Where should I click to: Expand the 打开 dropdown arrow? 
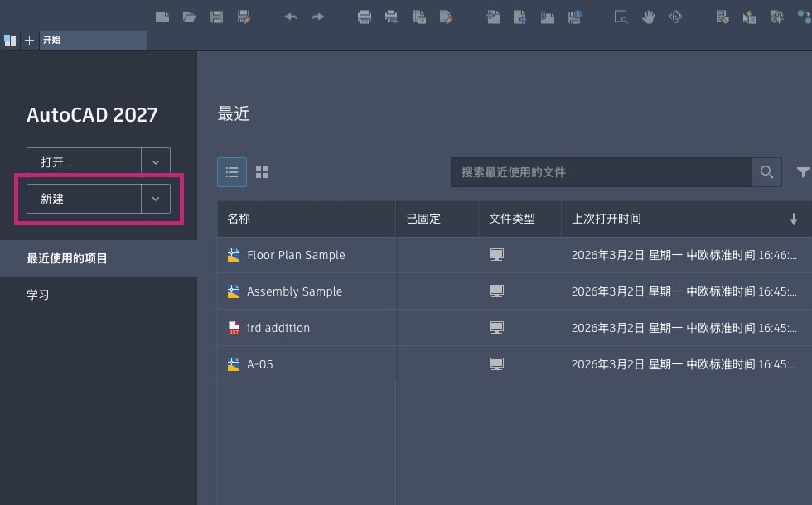[156, 162]
